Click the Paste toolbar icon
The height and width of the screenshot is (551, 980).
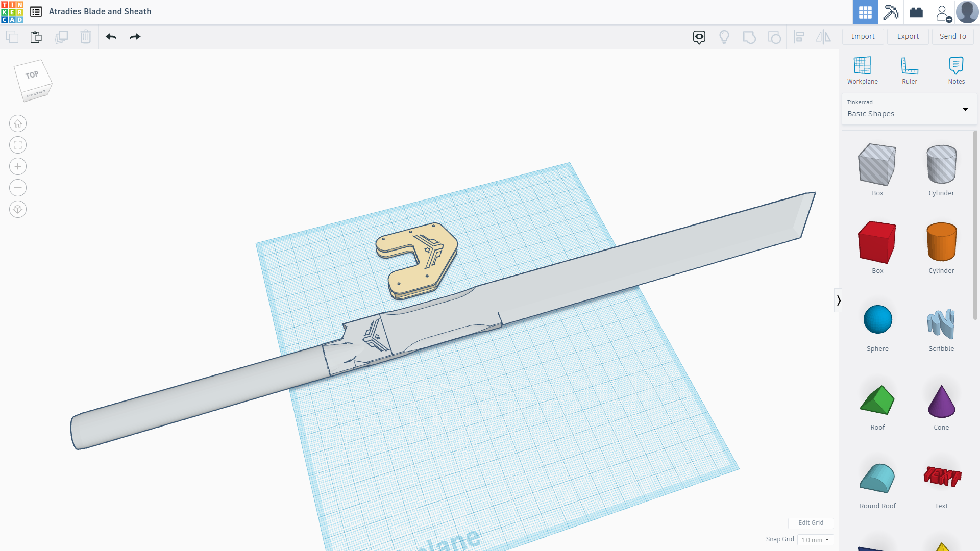pyautogui.click(x=36, y=37)
